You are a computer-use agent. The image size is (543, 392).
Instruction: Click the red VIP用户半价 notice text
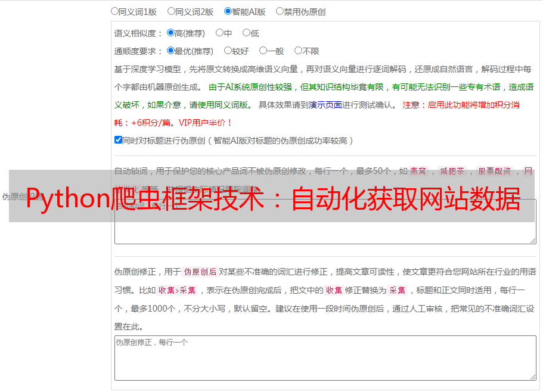pyautogui.click(x=206, y=123)
